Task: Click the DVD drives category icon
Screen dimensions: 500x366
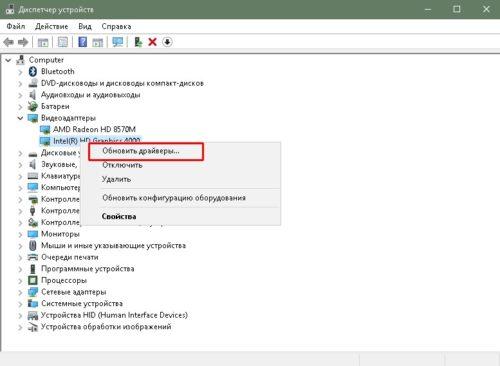Action: coord(33,83)
